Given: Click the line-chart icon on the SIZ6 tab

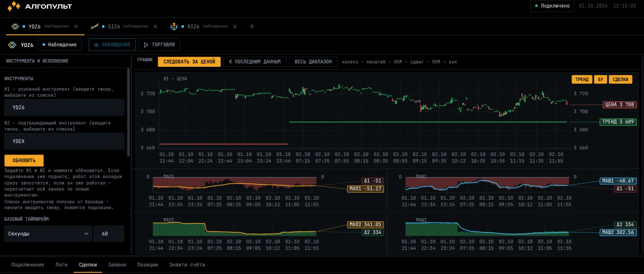Looking at the screenshot, I should (x=95, y=26).
